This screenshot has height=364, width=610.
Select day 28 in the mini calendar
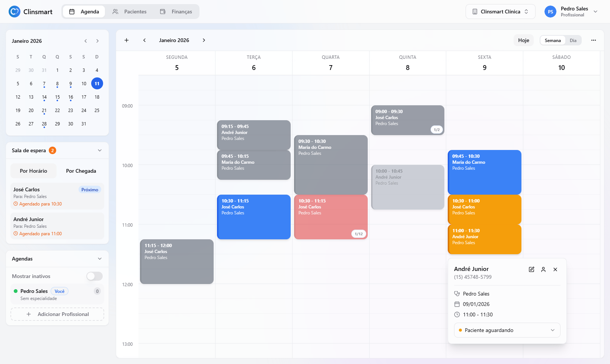(x=44, y=124)
